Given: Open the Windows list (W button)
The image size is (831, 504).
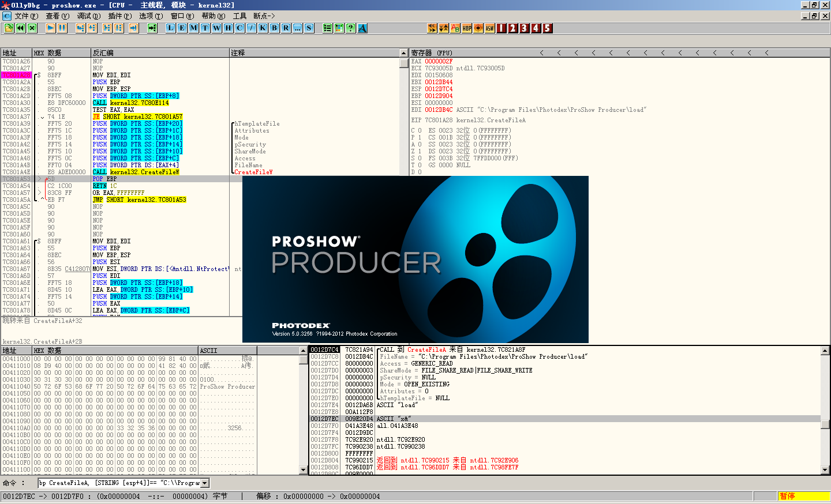Looking at the screenshot, I should (217, 28).
